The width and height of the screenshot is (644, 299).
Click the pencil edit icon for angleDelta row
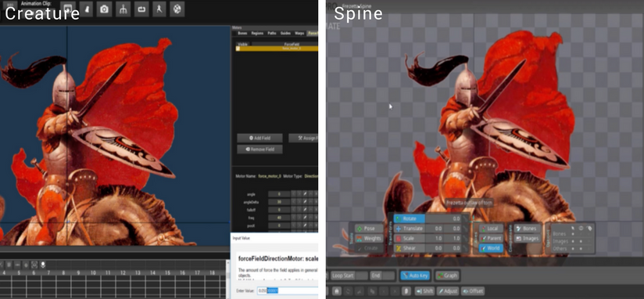click(305, 202)
